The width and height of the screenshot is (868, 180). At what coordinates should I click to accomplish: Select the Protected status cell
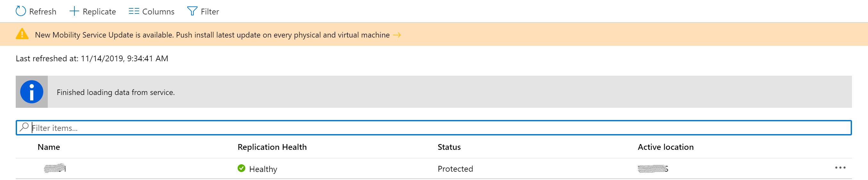coord(455,168)
